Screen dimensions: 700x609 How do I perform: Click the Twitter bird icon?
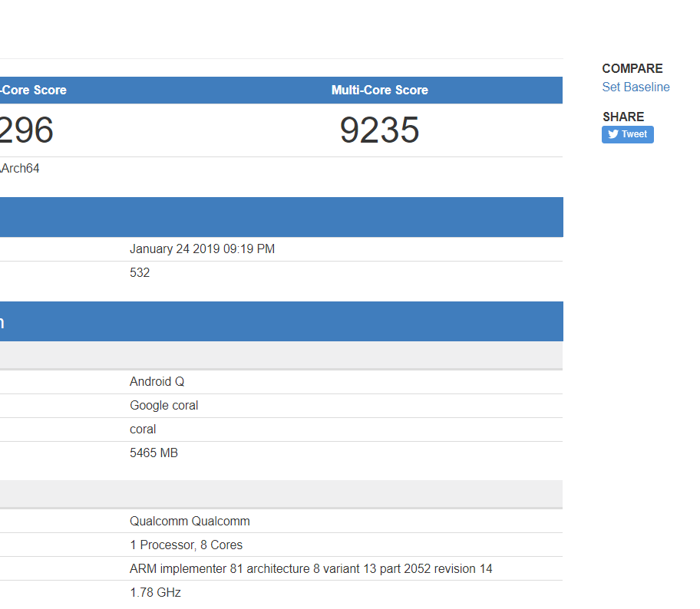[x=613, y=134]
